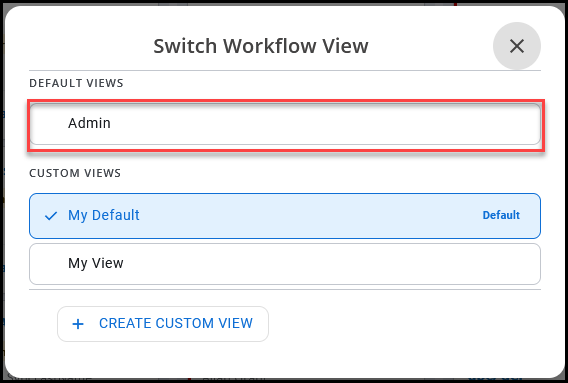Click the plus icon for custom view
Screen dimensions: 568x383
point(78,324)
